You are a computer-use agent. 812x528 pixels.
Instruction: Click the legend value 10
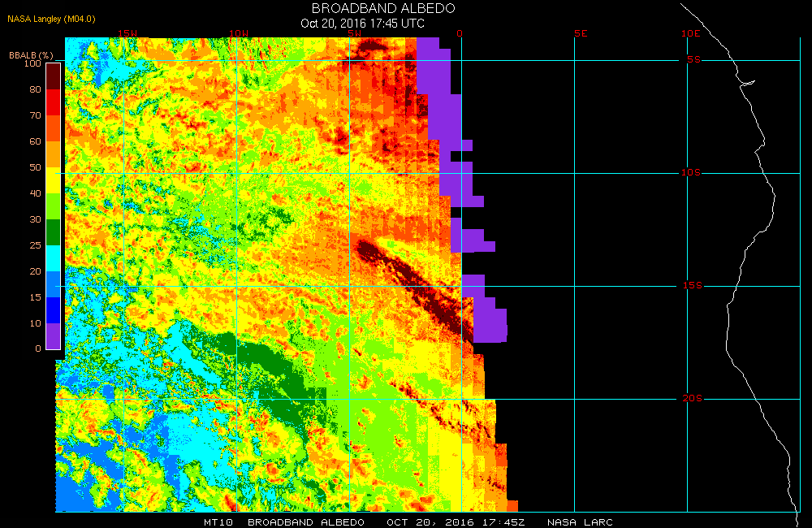[35, 322]
